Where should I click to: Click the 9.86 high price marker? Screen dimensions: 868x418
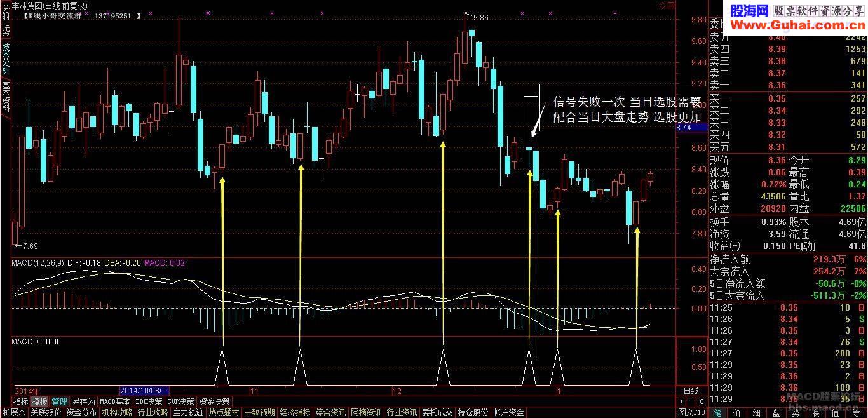(x=480, y=17)
